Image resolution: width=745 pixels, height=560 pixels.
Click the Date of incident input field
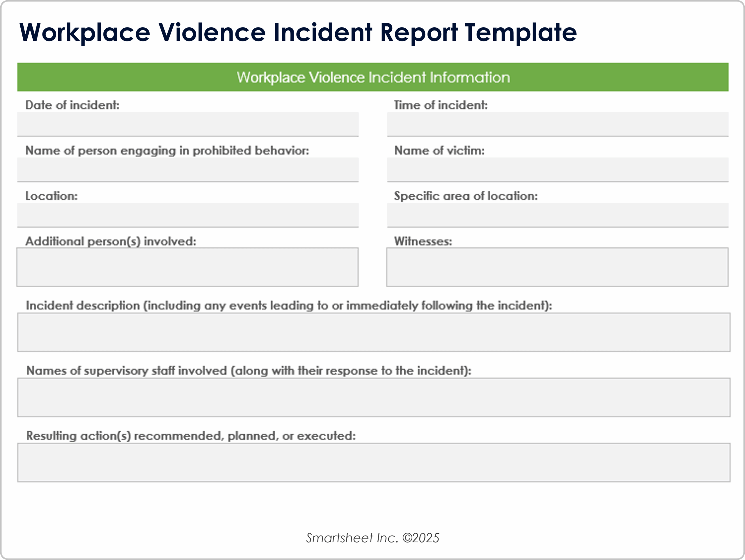pos(188,124)
